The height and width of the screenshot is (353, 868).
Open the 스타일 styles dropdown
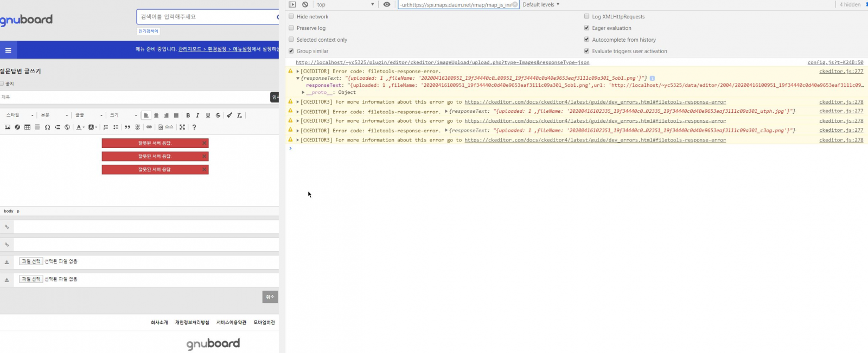pos(20,115)
